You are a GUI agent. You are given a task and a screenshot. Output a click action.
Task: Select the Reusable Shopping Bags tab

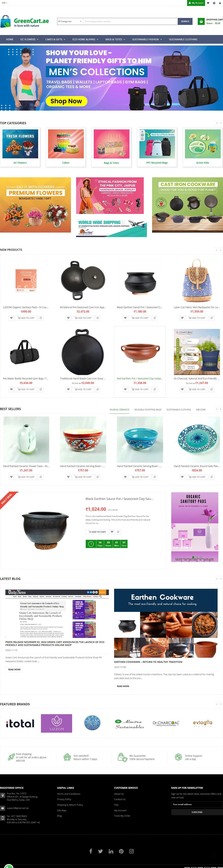tap(148, 409)
